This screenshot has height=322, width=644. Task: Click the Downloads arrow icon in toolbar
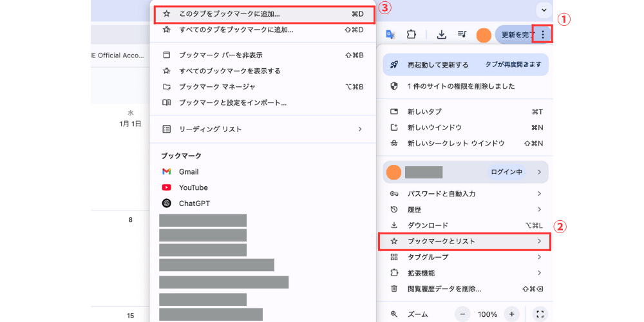pyautogui.click(x=442, y=35)
